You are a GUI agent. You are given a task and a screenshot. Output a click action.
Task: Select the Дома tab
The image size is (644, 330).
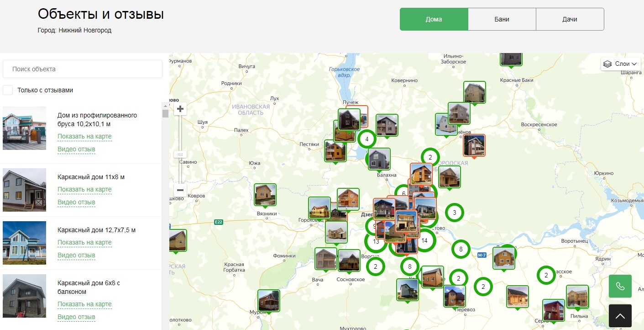point(434,19)
